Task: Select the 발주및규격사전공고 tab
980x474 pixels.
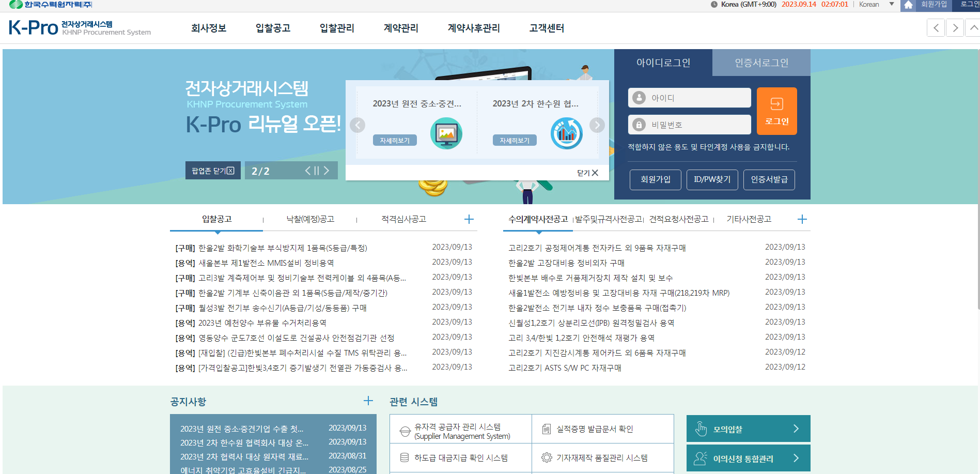Action: (x=608, y=219)
